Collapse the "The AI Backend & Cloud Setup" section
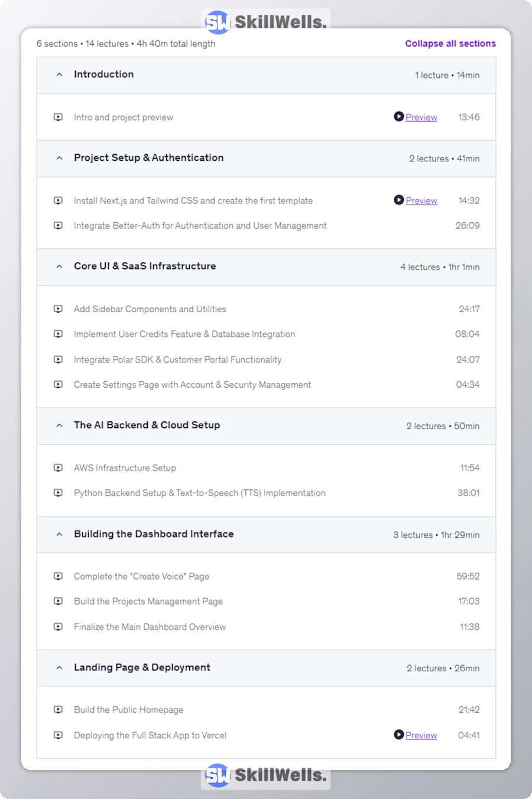532x799 pixels. (59, 426)
